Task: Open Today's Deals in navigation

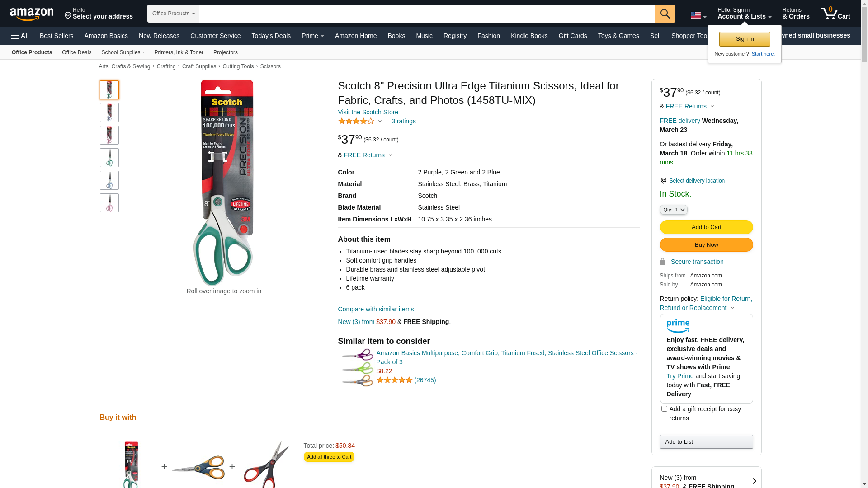Action: pyautogui.click(x=271, y=36)
